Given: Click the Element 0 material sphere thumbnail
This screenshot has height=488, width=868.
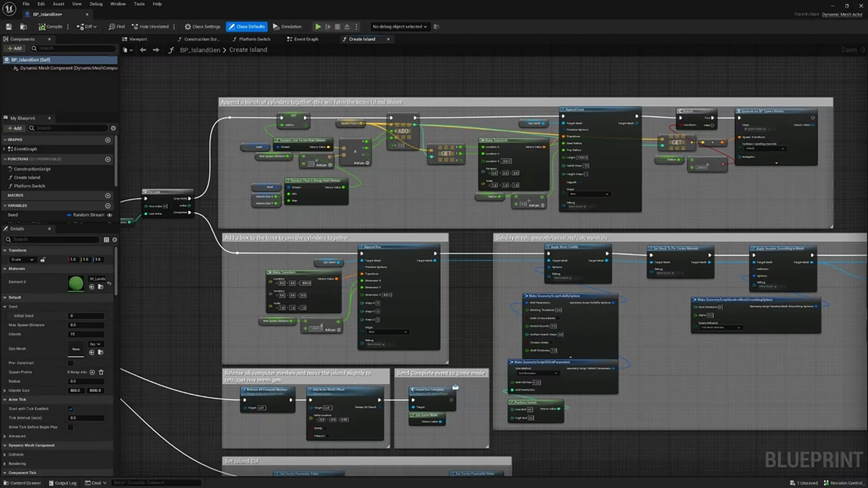Looking at the screenshot, I should [x=75, y=283].
